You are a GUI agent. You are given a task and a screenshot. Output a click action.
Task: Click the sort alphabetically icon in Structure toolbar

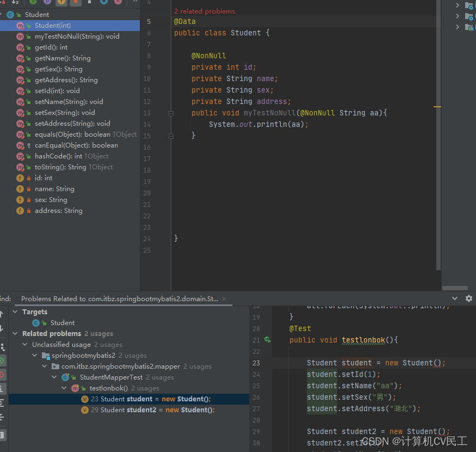tap(15, 3)
